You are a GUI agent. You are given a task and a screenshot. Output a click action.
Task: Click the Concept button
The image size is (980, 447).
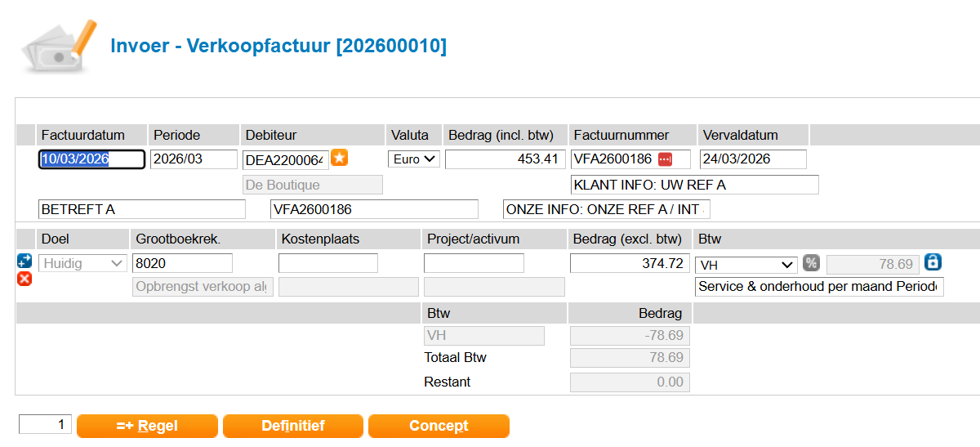click(439, 426)
